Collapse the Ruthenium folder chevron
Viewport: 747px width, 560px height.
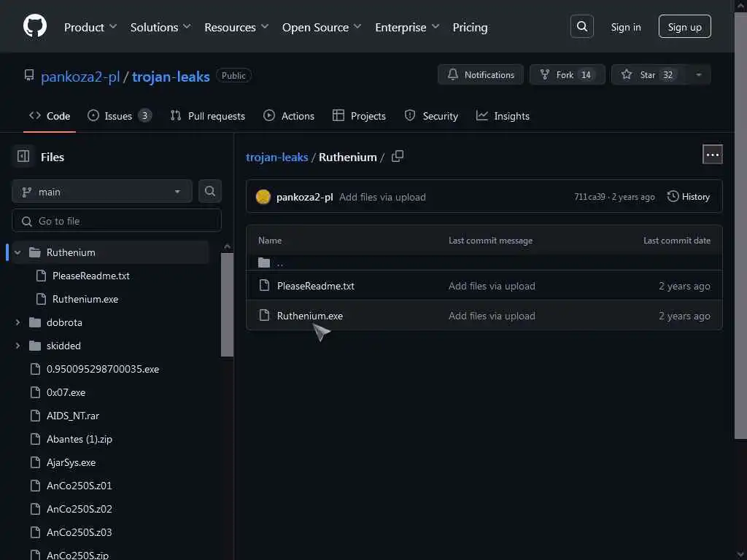[x=18, y=252]
